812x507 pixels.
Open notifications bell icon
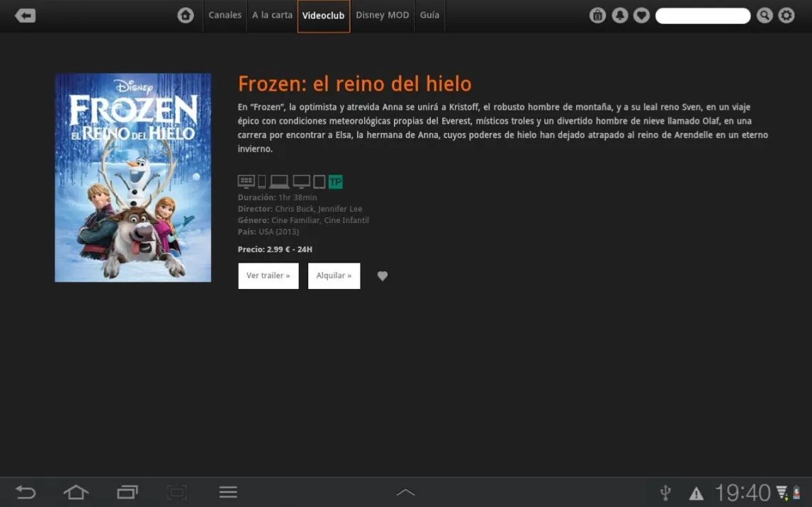pyautogui.click(x=620, y=16)
